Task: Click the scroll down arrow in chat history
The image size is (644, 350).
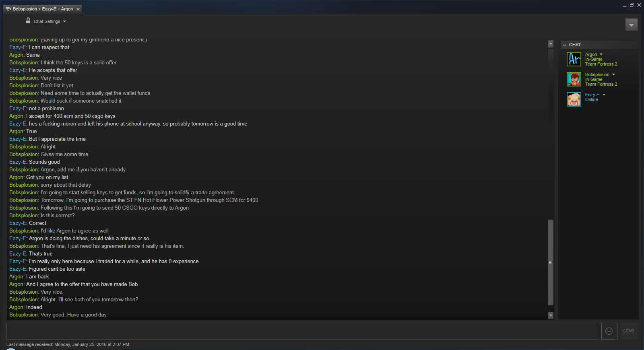Action: point(551,315)
